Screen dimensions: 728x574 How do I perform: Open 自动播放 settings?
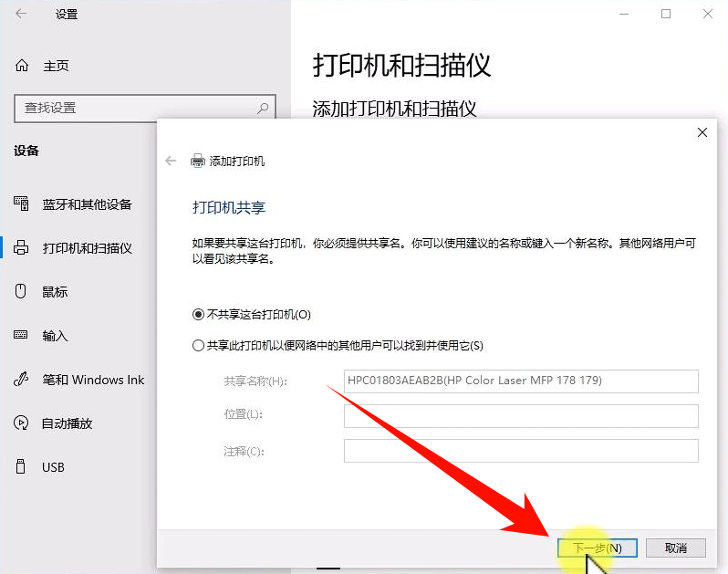tap(67, 423)
